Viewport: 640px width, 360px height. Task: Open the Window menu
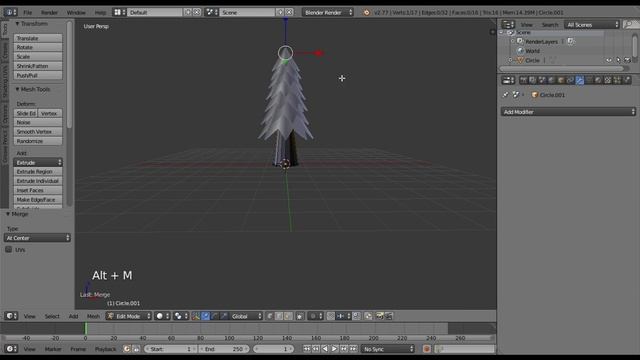[76, 12]
